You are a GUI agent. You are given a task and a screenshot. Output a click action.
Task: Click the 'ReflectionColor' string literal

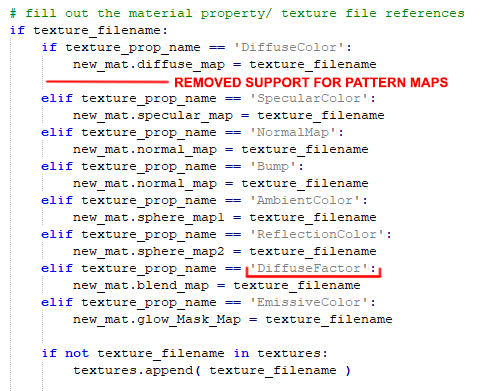317,234
